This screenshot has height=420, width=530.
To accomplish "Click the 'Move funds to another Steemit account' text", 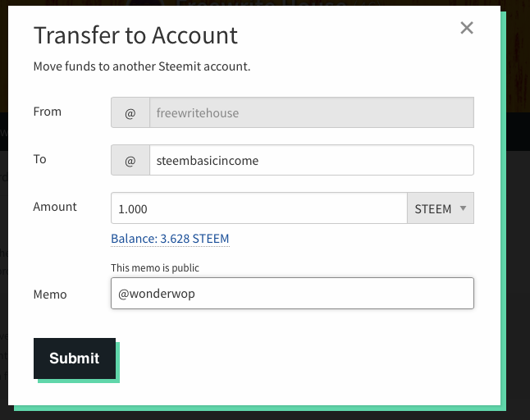I will point(142,66).
